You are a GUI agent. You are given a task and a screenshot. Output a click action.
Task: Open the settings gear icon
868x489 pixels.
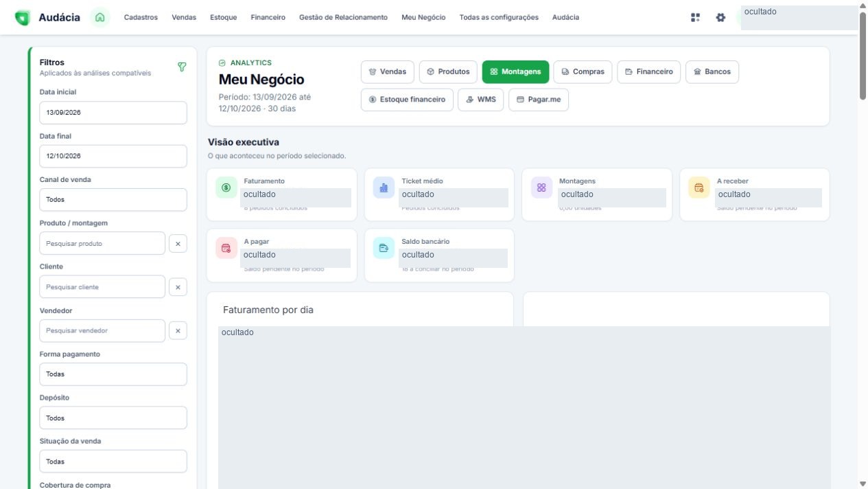pos(720,17)
